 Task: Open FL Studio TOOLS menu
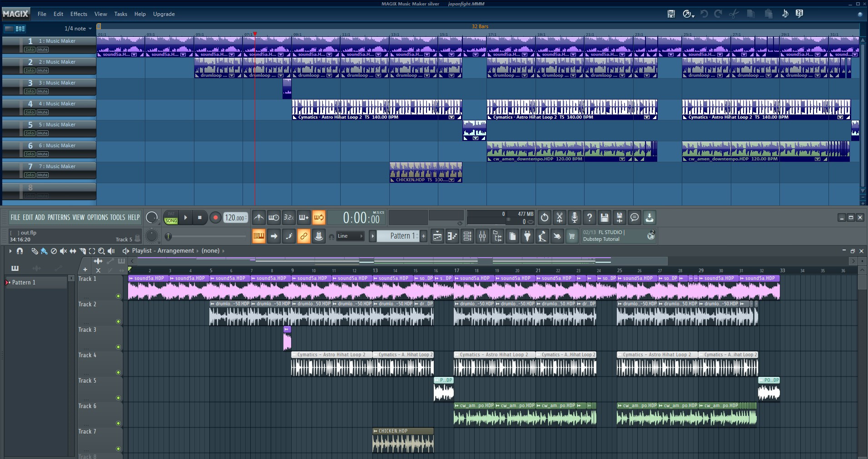(x=117, y=218)
